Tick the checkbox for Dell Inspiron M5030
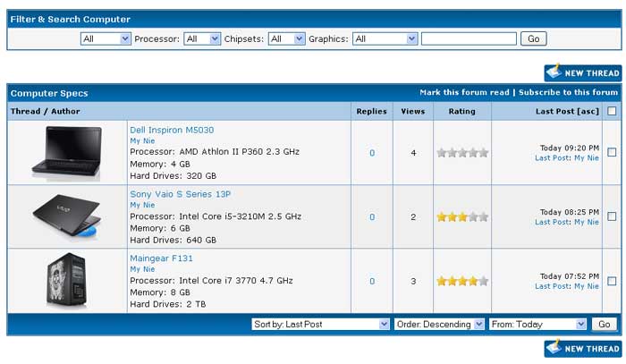626x364 pixels. click(612, 153)
